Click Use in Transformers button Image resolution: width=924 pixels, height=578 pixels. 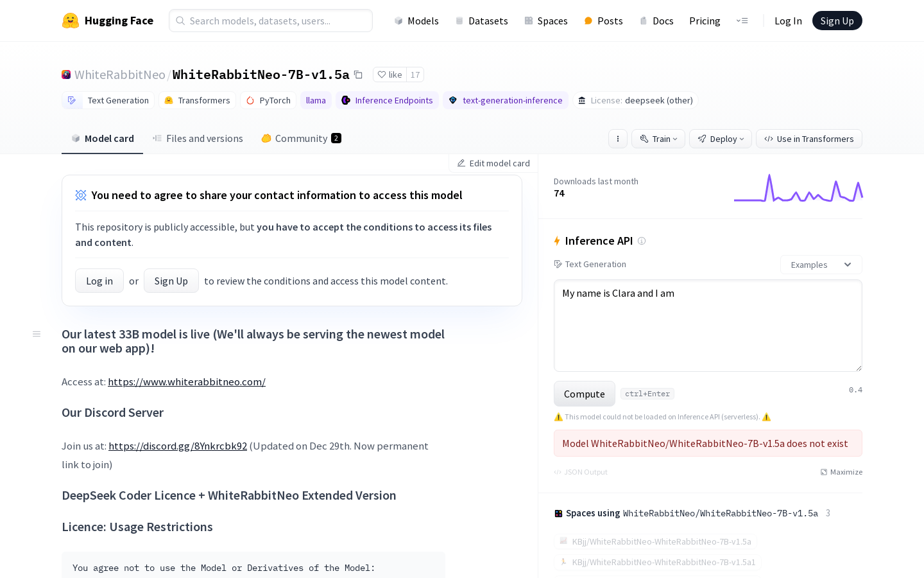coord(809,139)
